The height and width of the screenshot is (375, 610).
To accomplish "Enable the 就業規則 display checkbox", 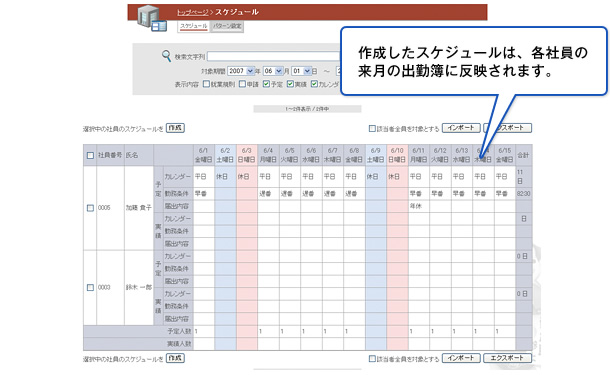I will point(207,84).
